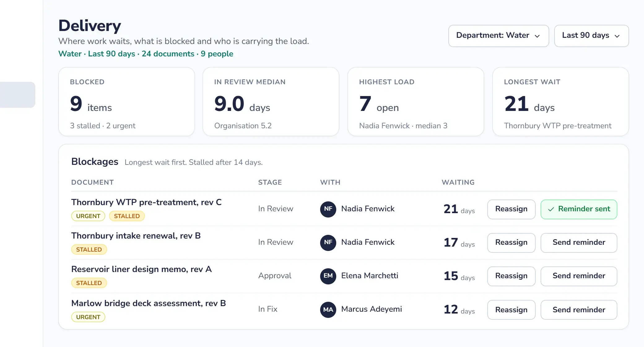Click the STAGE column header
Viewport: 644px width, 347px height.
[270, 182]
